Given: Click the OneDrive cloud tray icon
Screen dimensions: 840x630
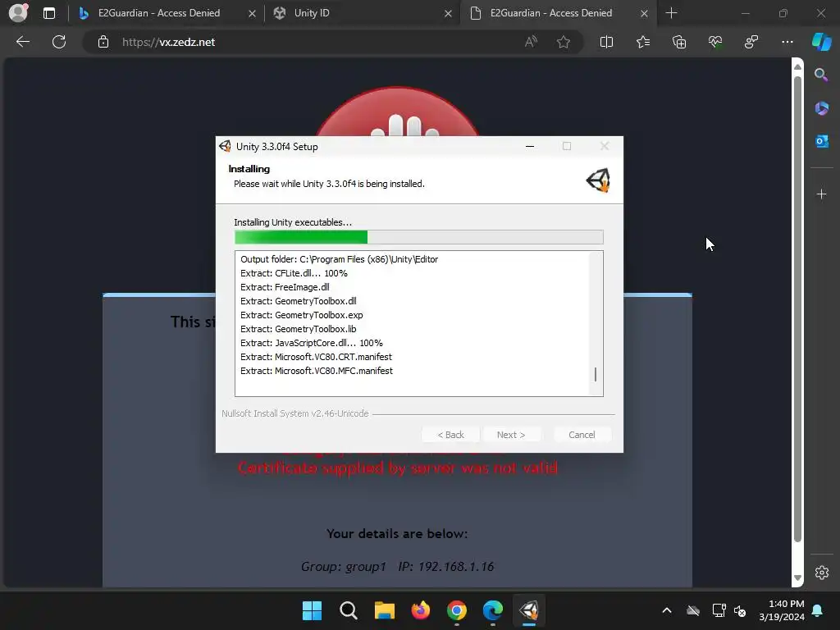Looking at the screenshot, I should [693, 610].
